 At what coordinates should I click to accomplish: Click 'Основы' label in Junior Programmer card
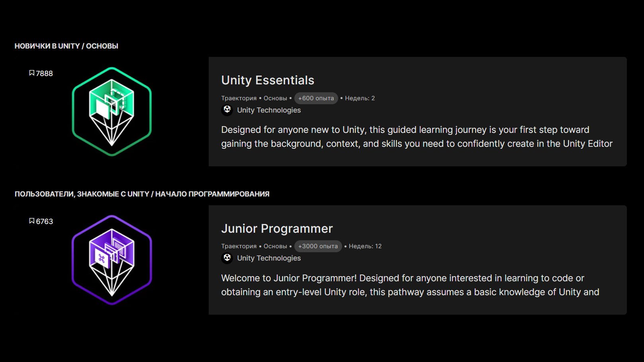tap(275, 246)
